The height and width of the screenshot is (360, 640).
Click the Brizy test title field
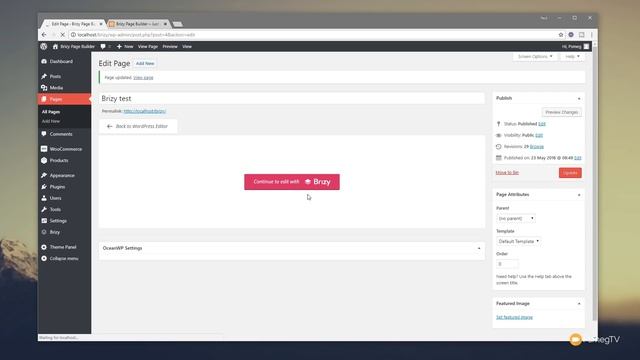[x=292, y=98]
